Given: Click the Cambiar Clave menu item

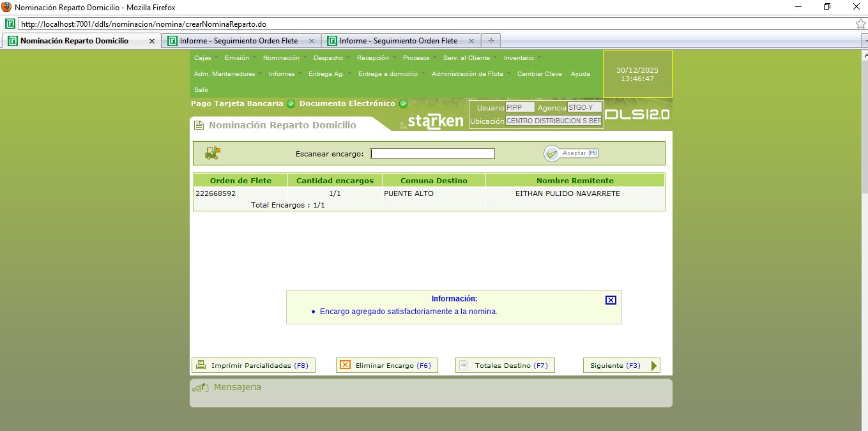Looking at the screenshot, I should click(539, 74).
